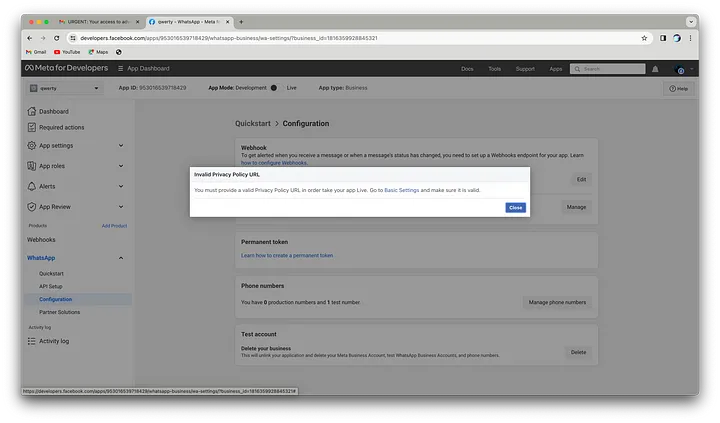Viewport: 720px width, 423px height.
Task: Select the Configuration sidebar item
Action: [78, 299]
